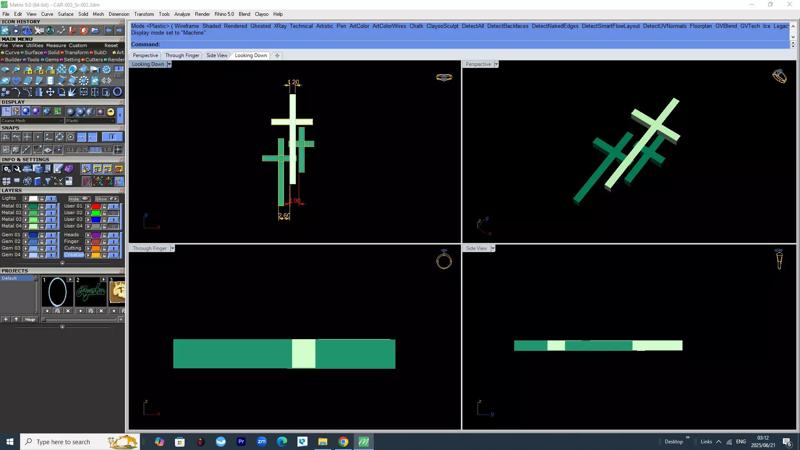The image size is (800, 450).
Task: Switch to the Side View viewport tab
Action: (217, 55)
